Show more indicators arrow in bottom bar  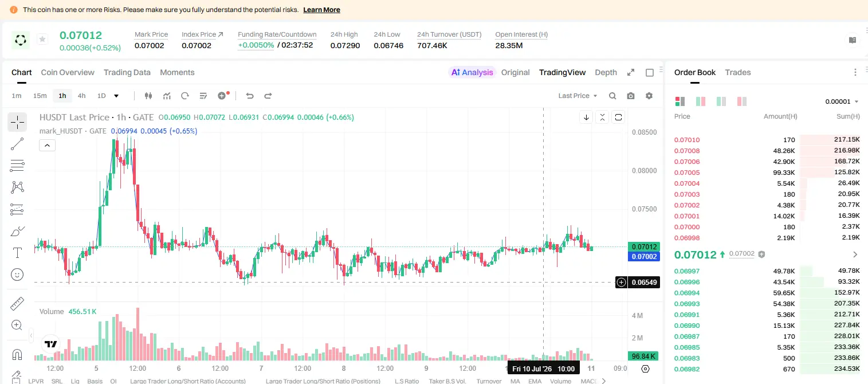point(603,381)
